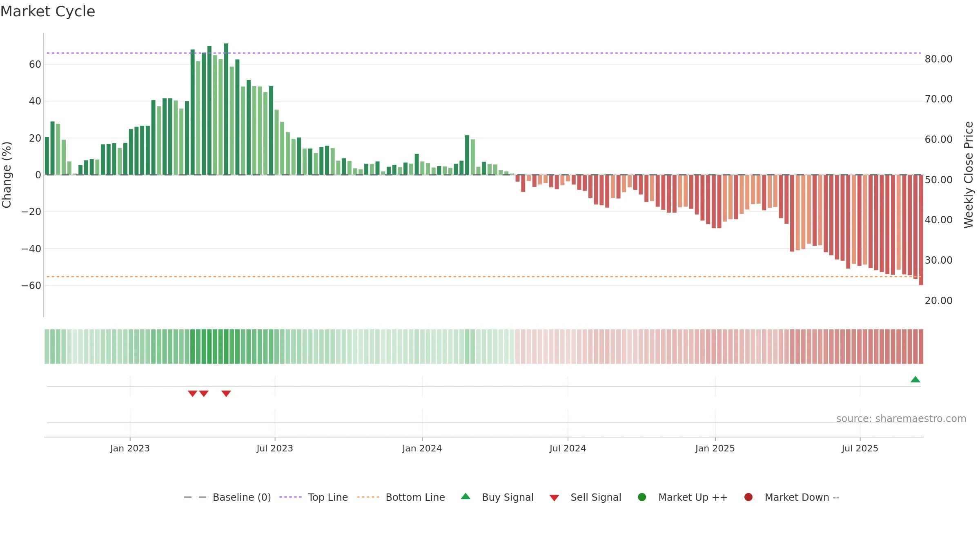Viewport: 980px width, 551px height.
Task: Toggle the Bottom Line legend entry
Action: click(x=401, y=497)
